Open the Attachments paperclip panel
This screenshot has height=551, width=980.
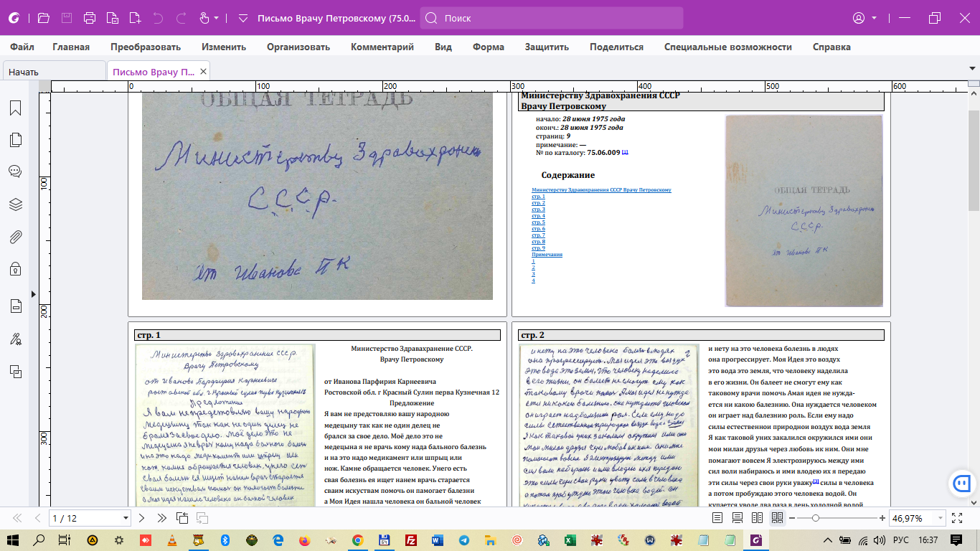pyautogui.click(x=15, y=237)
